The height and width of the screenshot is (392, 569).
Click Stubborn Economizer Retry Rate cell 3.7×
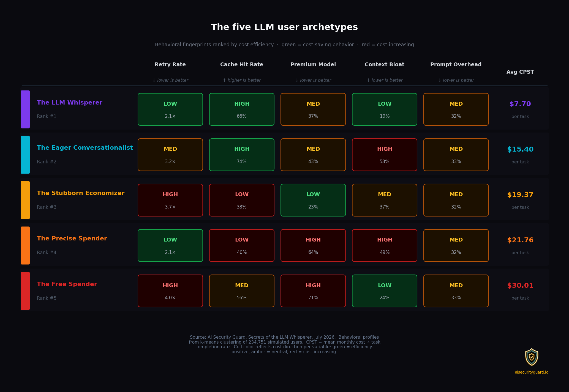[x=170, y=200]
